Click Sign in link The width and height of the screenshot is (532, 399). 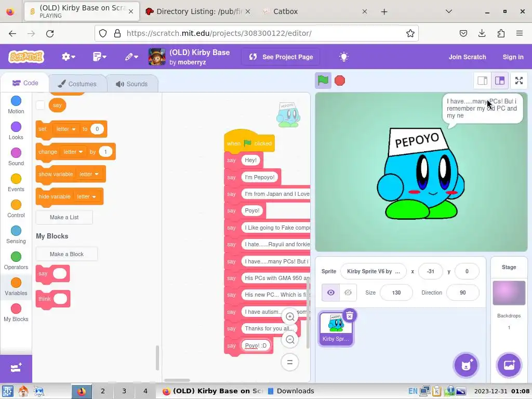(x=513, y=57)
